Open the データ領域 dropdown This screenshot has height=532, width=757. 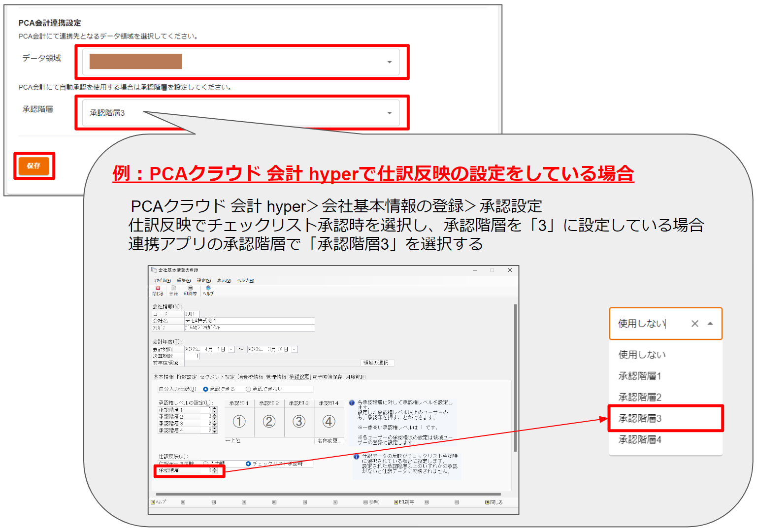[241, 62]
